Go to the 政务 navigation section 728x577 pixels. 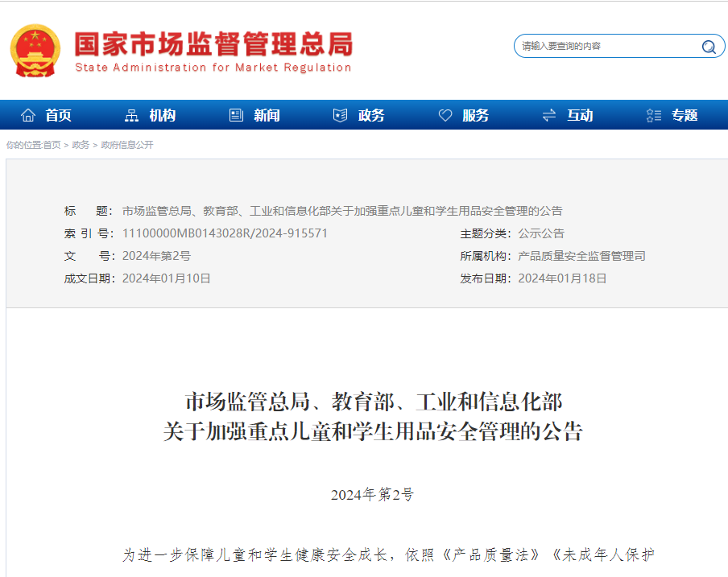point(371,115)
